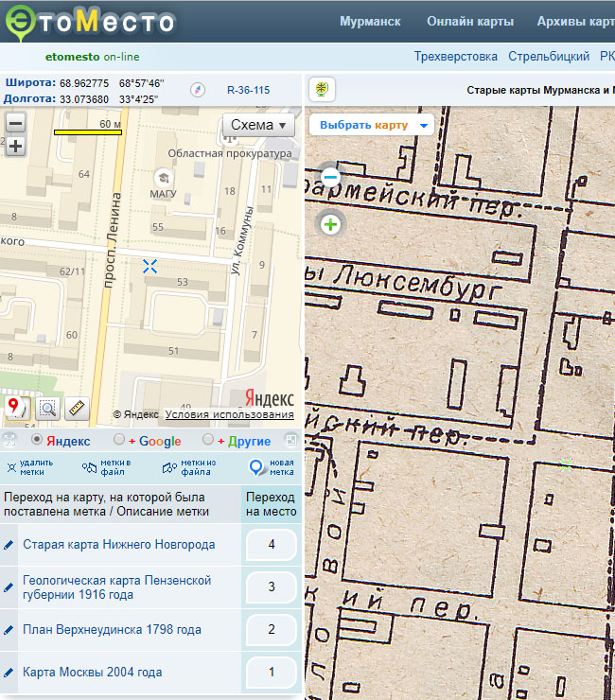Open Условия использования link
615x700 pixels.
pos(230,414)
